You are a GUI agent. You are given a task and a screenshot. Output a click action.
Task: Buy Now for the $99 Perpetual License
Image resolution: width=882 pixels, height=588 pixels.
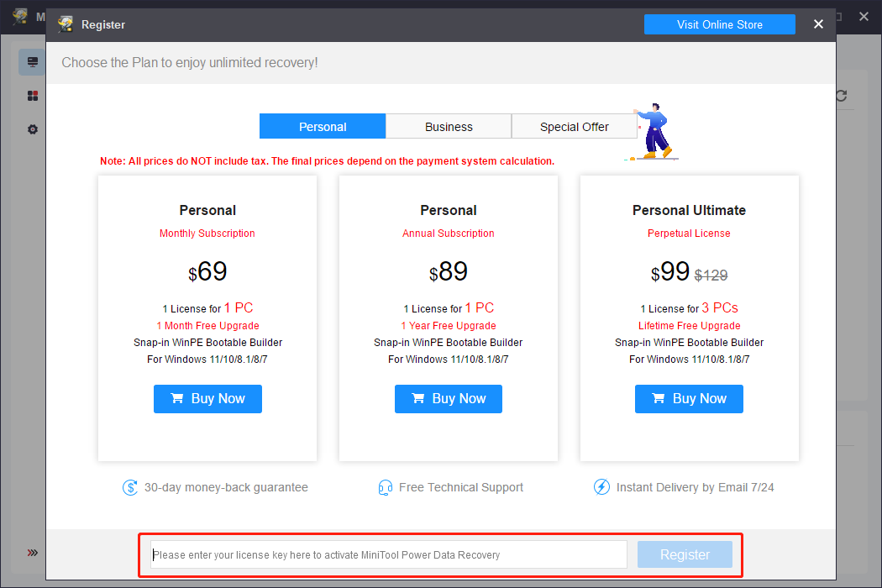[x=689, y=399]
